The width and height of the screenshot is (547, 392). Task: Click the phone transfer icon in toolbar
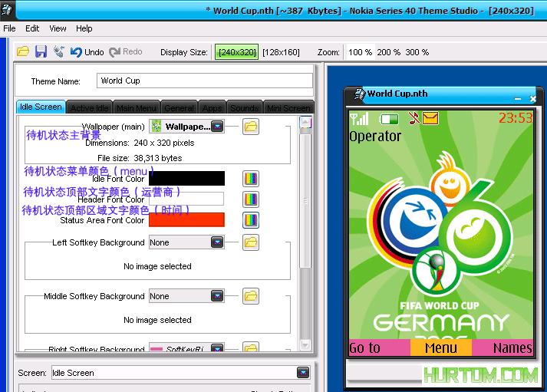point(59,51)
